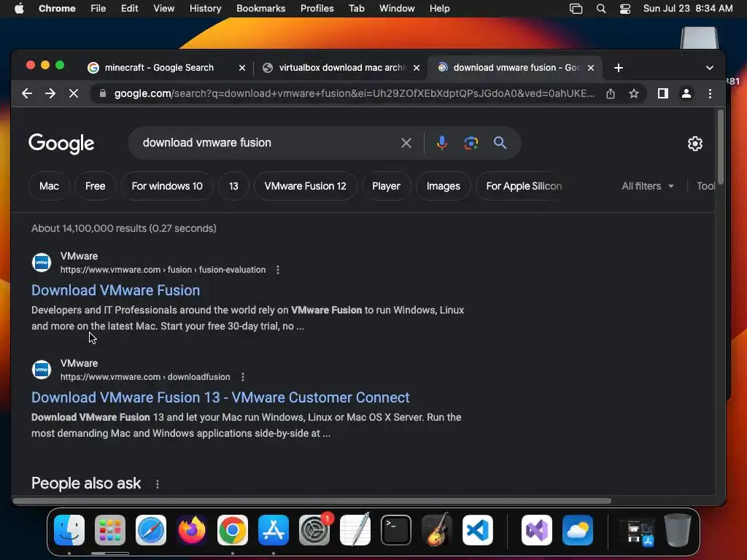
Task: Open options for the fusion-evaluation result
Action: pyautogui.click(x=278, y=270)
